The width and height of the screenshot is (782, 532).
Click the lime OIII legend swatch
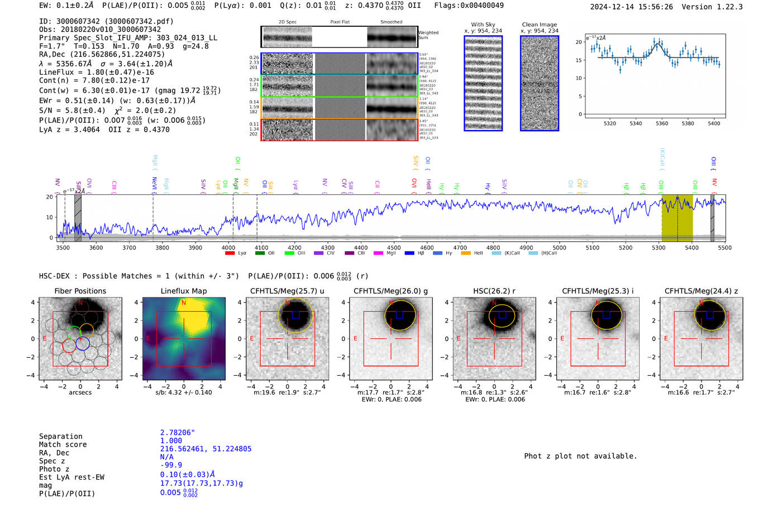pos(289,253)
